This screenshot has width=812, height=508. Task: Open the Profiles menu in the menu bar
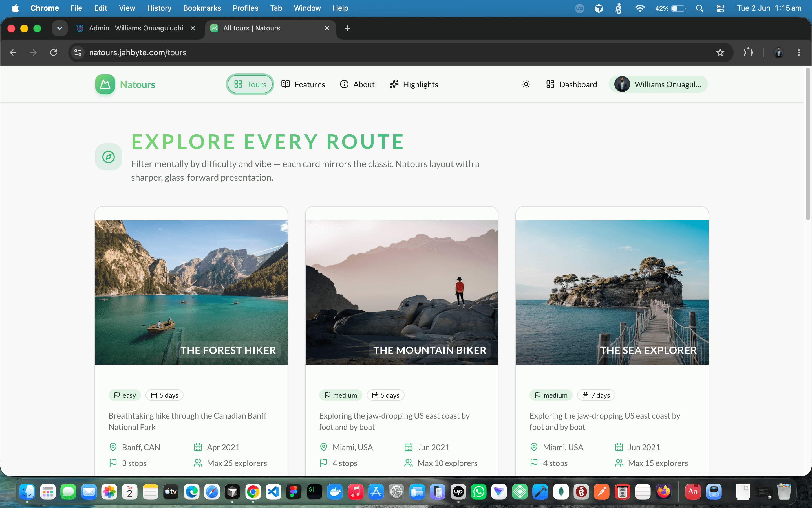(x=246, y=8)
